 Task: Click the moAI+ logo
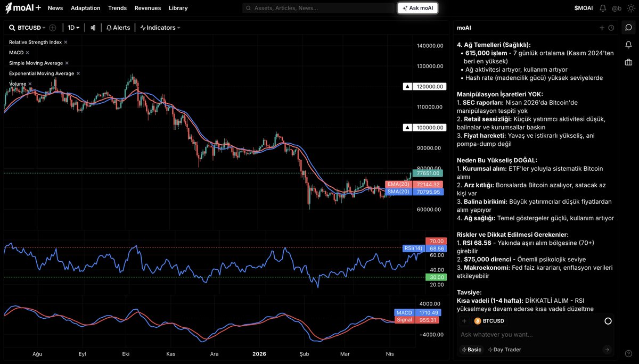pyautogui.click(x=22, y=8)
